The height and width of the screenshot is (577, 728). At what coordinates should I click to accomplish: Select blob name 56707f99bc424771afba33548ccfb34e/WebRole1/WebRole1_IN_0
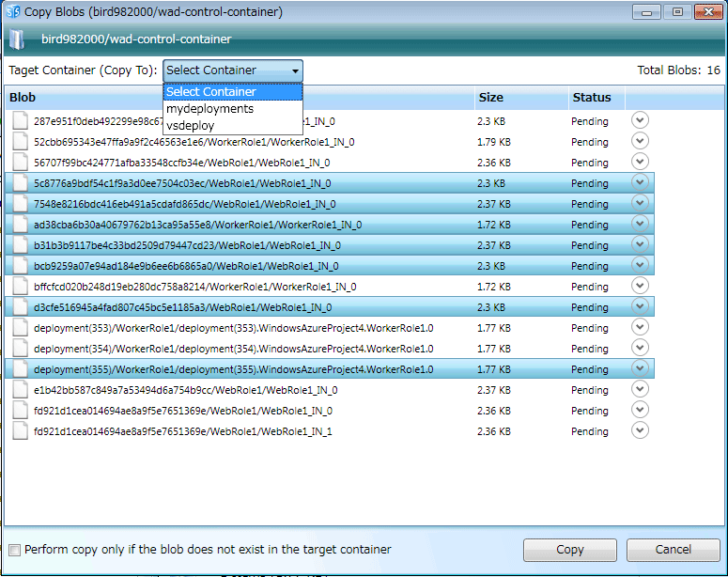[x=181, y=163]
